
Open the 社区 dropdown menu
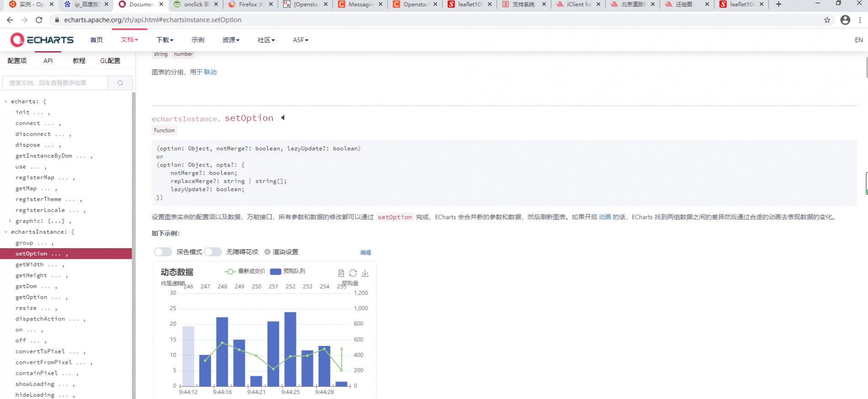point(266,40)
